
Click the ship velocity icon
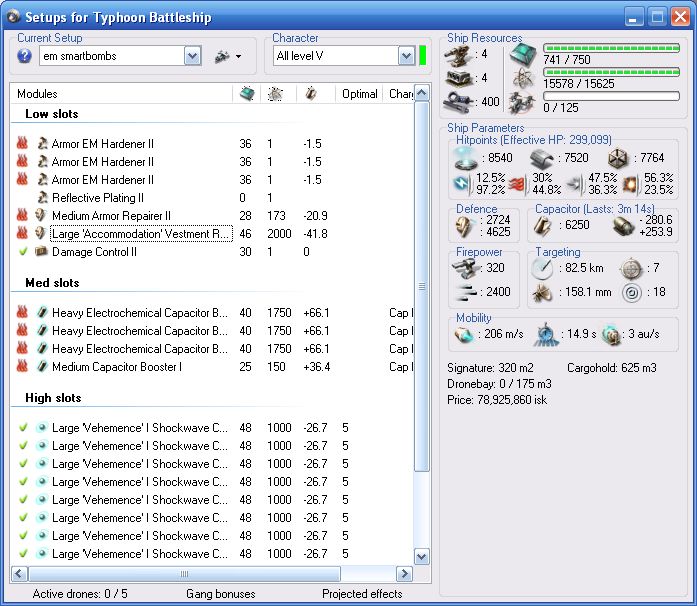tap(464, 334)
